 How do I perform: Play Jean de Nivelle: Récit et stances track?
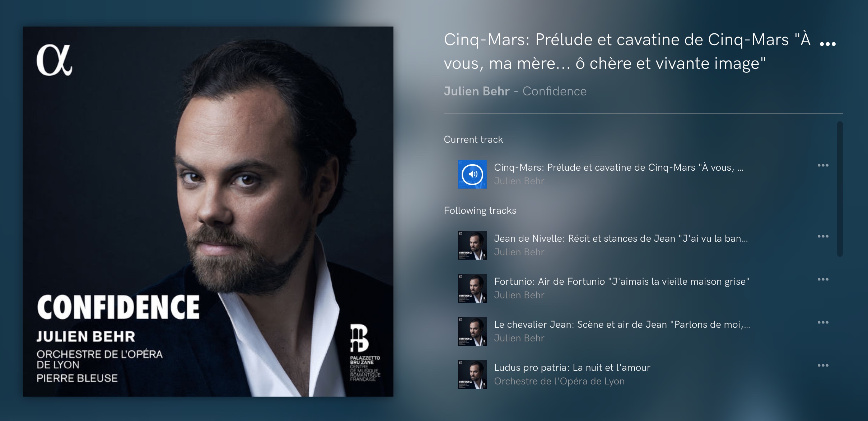(x=621, y=238)
